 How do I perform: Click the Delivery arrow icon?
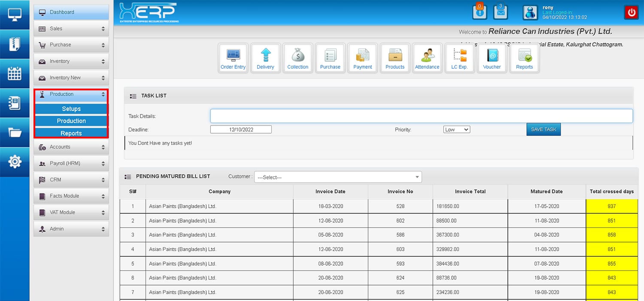point(265,58)
